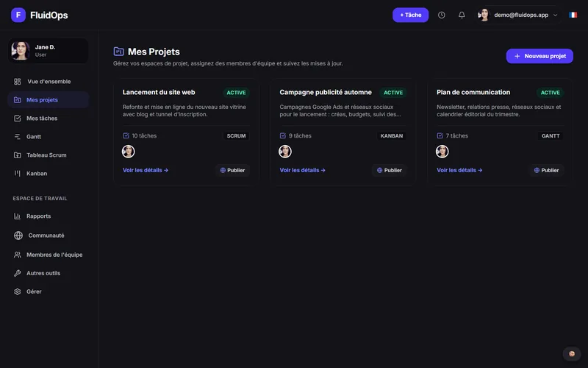This screenshot has height=368, width=588.
Task: Click the 9 tâches checkbox icon
Action: click(283, 135)
